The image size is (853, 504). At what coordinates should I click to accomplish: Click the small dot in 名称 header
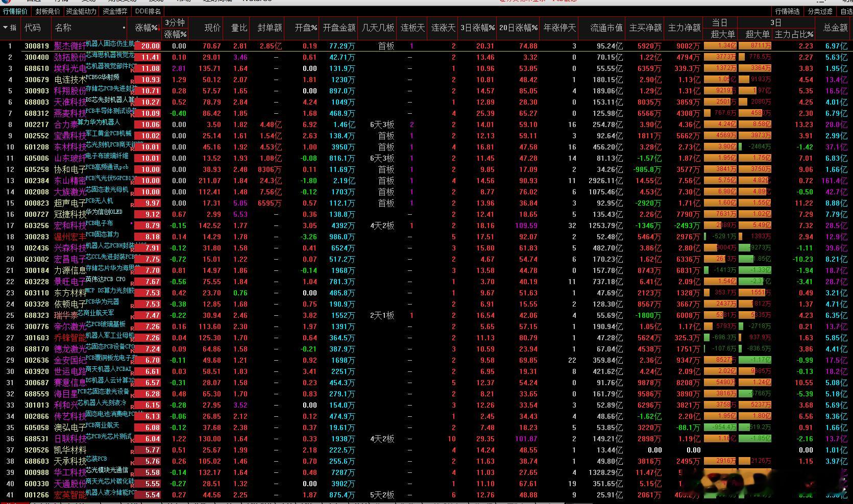(124, 28)
